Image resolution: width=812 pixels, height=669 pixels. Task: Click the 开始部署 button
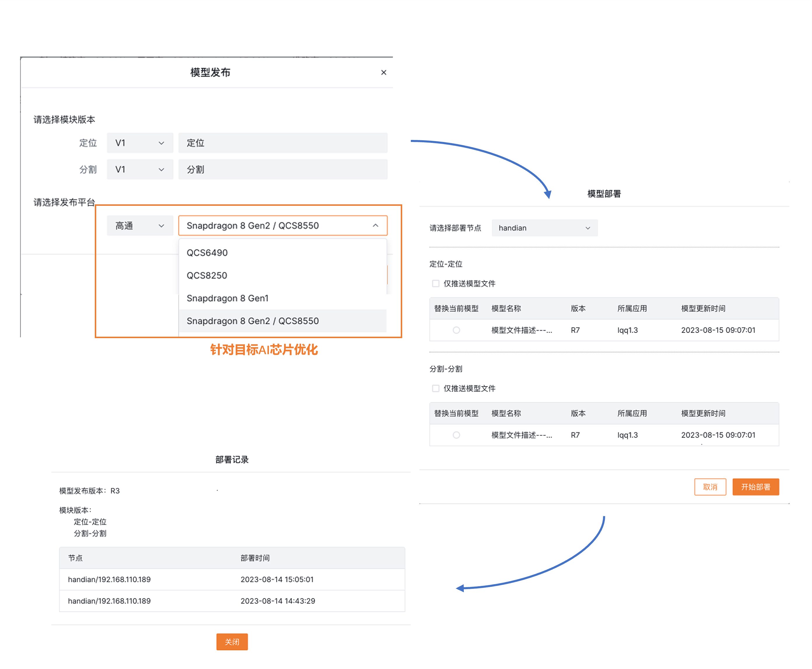pyautogui.click(x=755, y=487)
